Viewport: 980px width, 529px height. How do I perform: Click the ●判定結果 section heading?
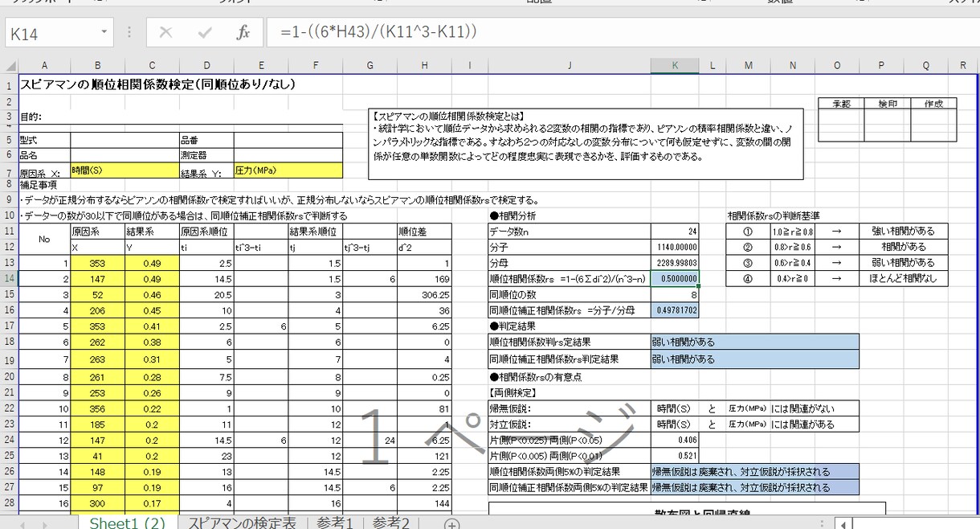pos(513,326)
